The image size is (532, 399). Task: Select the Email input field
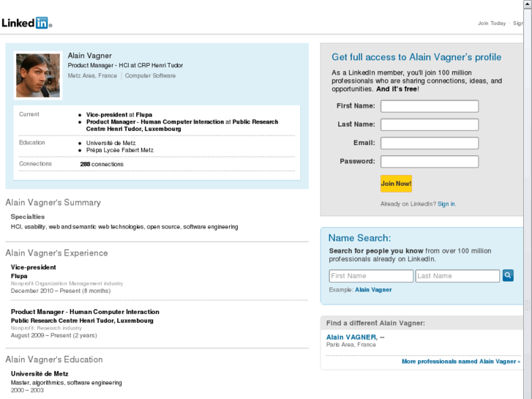tap(430, 143)
